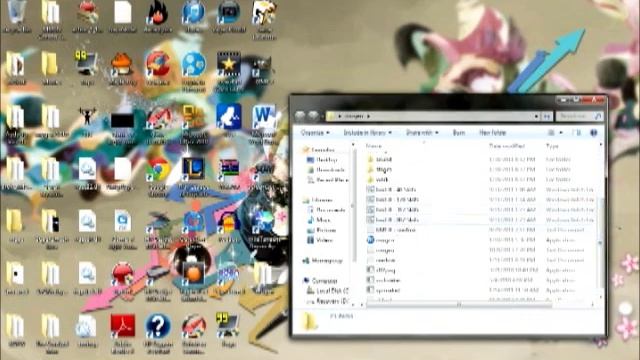Click New folder in Explorer toolbar
Screen dimensions: 640x360
[493, 133]
